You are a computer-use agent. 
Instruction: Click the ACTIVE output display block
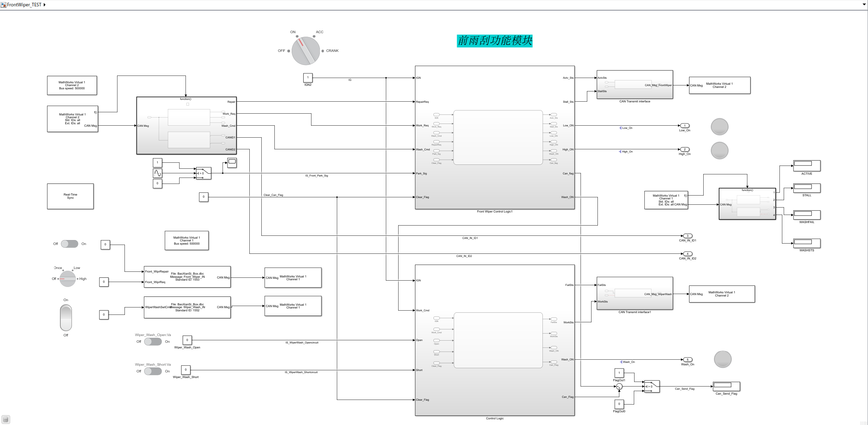[x=808, y=165]
